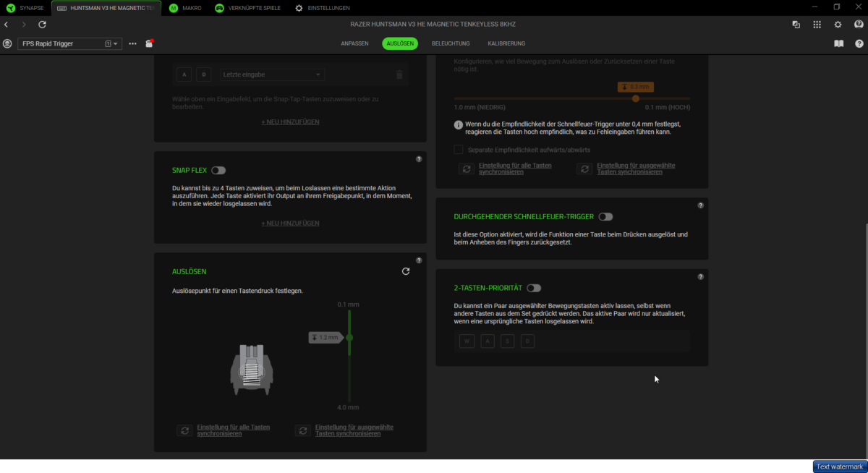Select the S key in 2-Tasten-Priorität
The height and width of the screenshot is (473, 868).
(507, 341)
